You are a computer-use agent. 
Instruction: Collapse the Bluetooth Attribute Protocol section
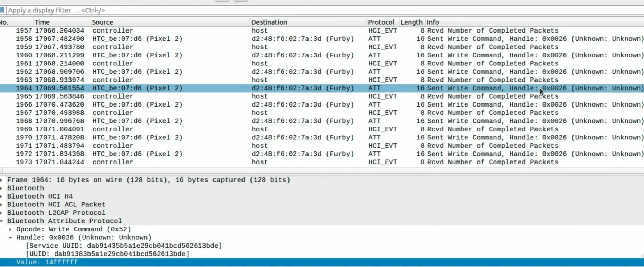(x=2, y=221)
